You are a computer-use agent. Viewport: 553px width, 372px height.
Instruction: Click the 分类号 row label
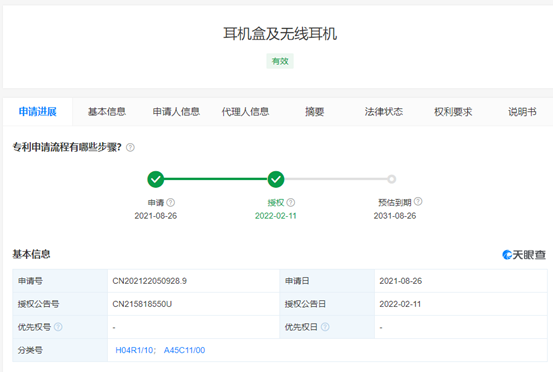coord(30,350)
